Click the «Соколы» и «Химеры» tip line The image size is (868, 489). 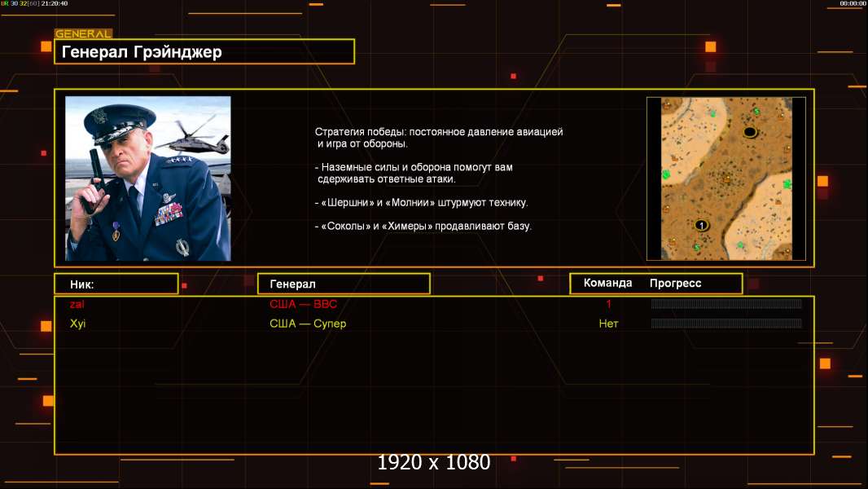[x=423, y=226]
